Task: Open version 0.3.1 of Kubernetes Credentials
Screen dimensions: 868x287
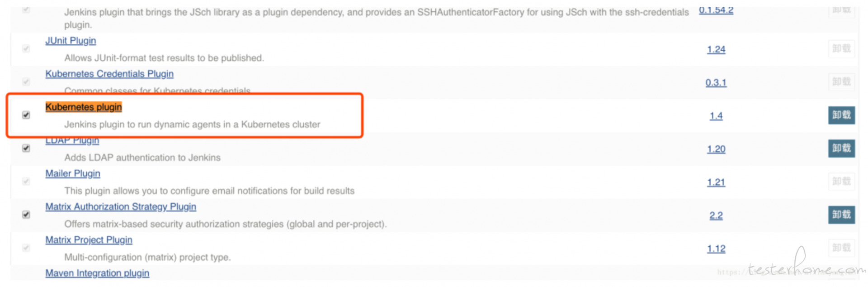Action: (716, 82)
